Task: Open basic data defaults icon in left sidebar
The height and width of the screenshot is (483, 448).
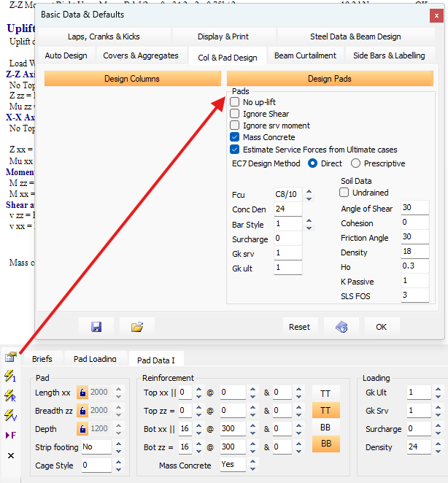Action: click(10, 358)
